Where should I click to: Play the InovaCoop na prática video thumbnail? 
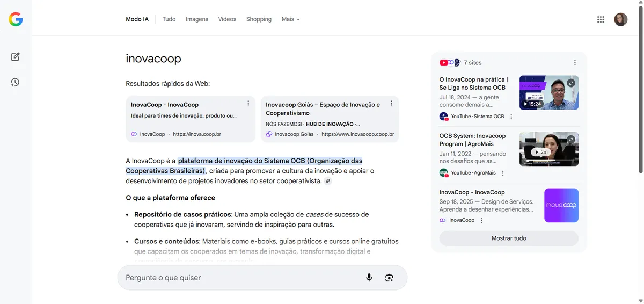(548, 93)
